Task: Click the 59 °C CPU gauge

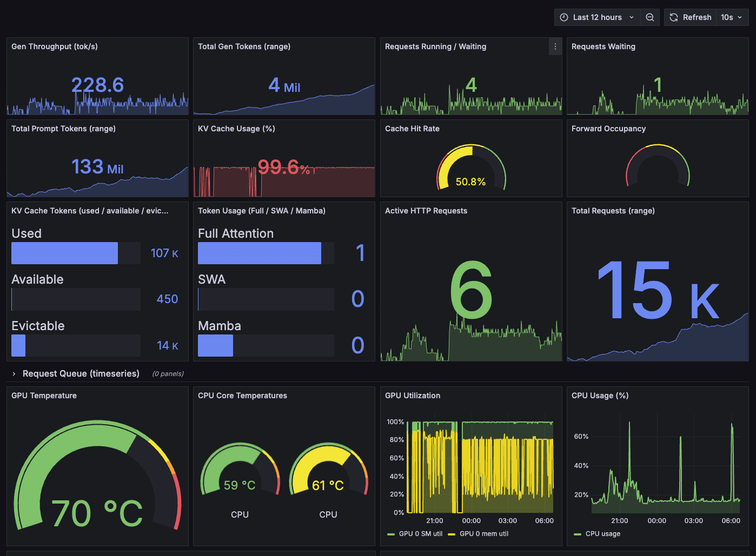Action: click(x=240, y=469)
